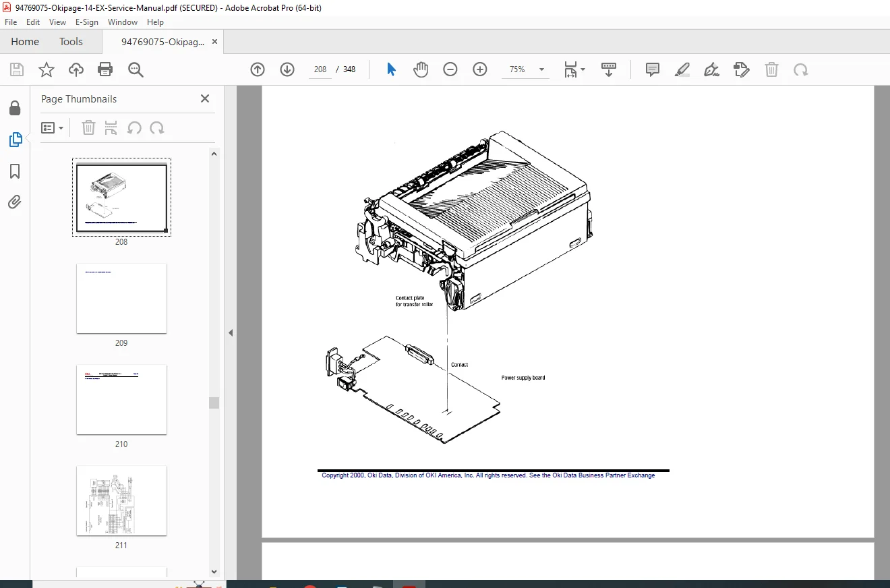Image resolution: width=890 pixels, height=588 pixels.
Task: Open the View menu
Action: [x=58, y=22]
